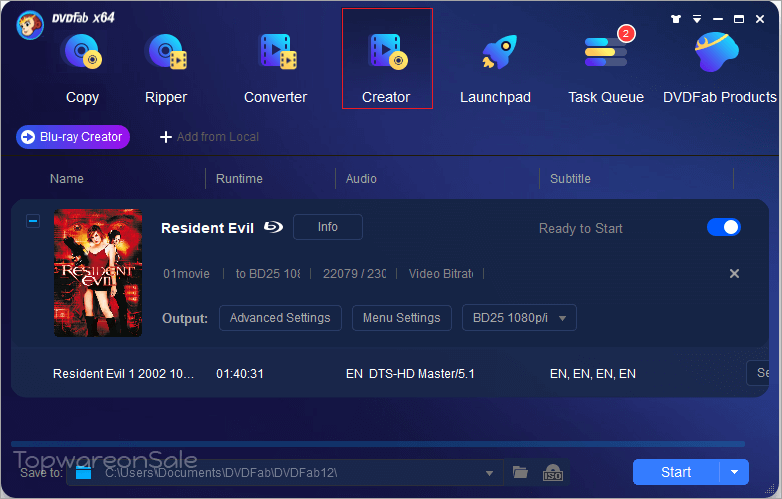
Task: Browse output folder with folder icon
Action: point(520,472)
